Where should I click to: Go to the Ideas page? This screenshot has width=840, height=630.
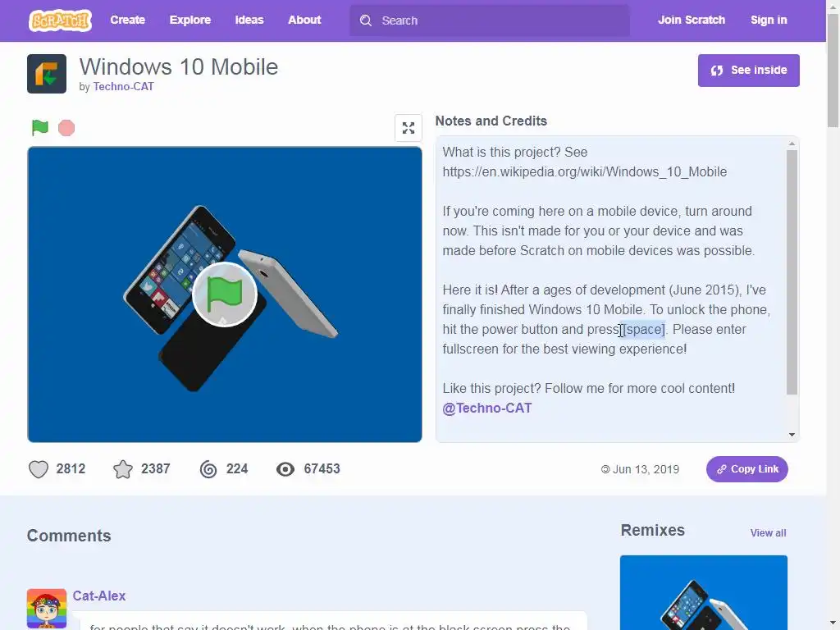(249, 20)
